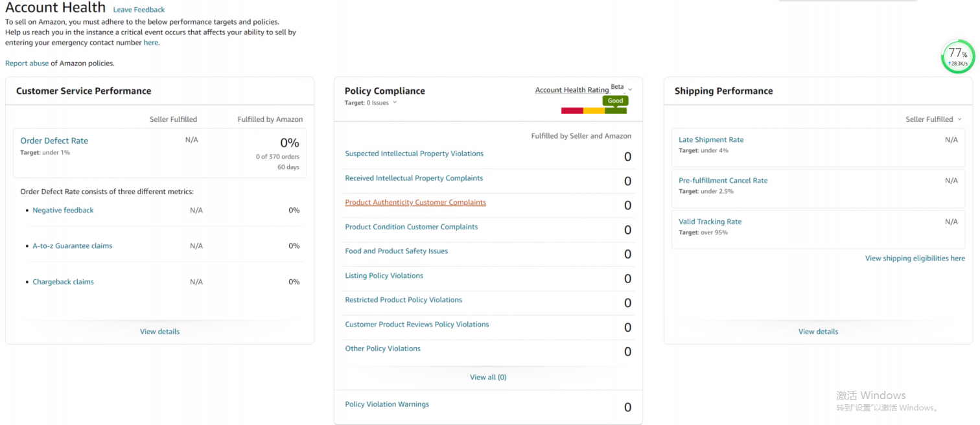This screenshot has width=980, height=425.
Task: Open the Report abuse link
Action: tap(27, 63)
